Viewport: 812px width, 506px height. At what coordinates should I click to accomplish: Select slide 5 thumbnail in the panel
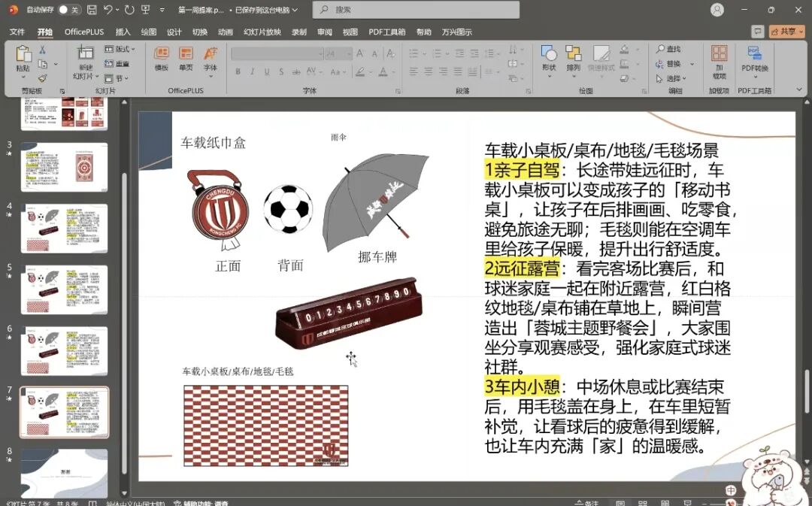[x=64, y=289]
